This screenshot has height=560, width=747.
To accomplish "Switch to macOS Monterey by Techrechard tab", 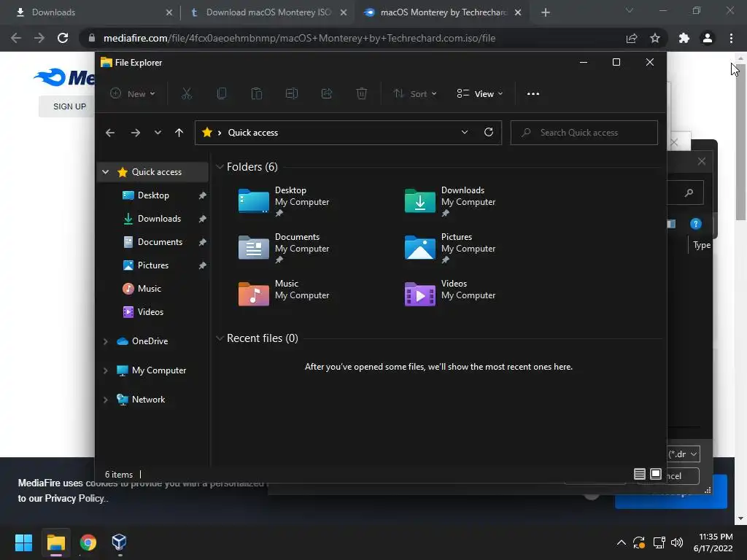I will (441, 12).
